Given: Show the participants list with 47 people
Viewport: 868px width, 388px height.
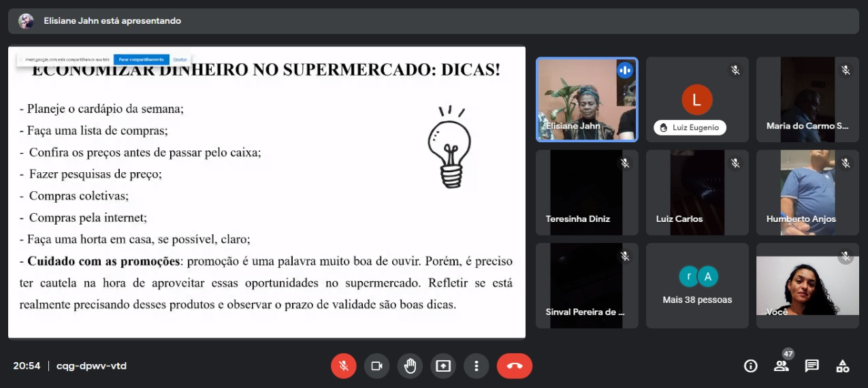Looking at the screenshot, I should pyautogui.click(x=781, y=366).
